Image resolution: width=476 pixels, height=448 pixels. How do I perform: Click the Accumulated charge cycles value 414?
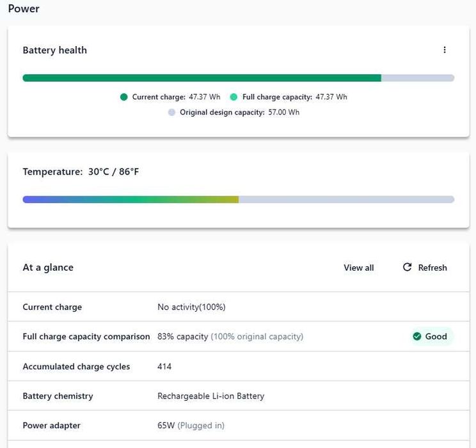164,367
